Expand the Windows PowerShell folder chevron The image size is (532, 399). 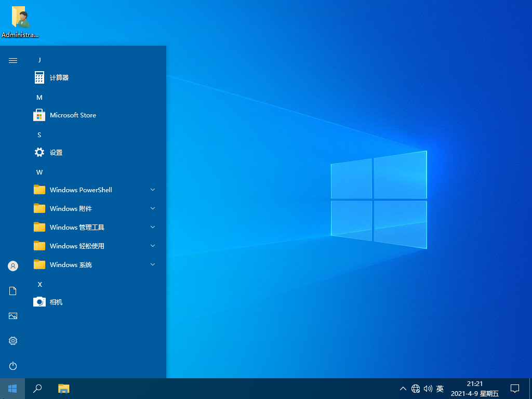pyautogui.click(x=153, y=190)
